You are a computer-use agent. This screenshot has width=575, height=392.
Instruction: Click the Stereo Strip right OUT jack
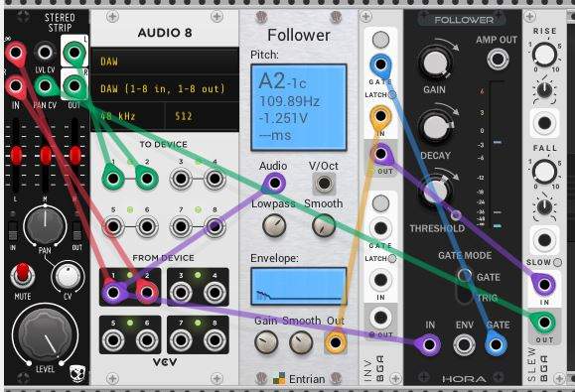click(x=74, y=85)
